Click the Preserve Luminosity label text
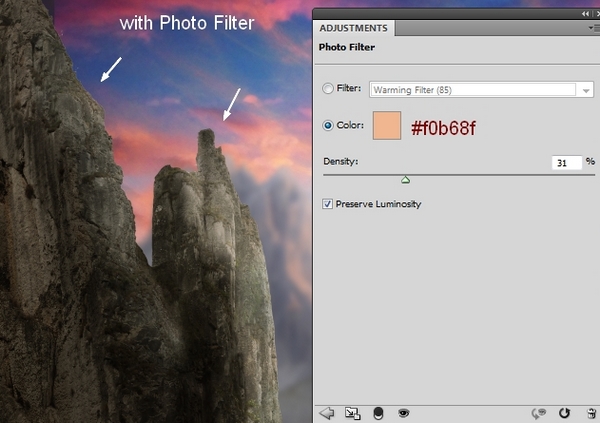Screen dimensions: 600x423 (x=378, y=204)
